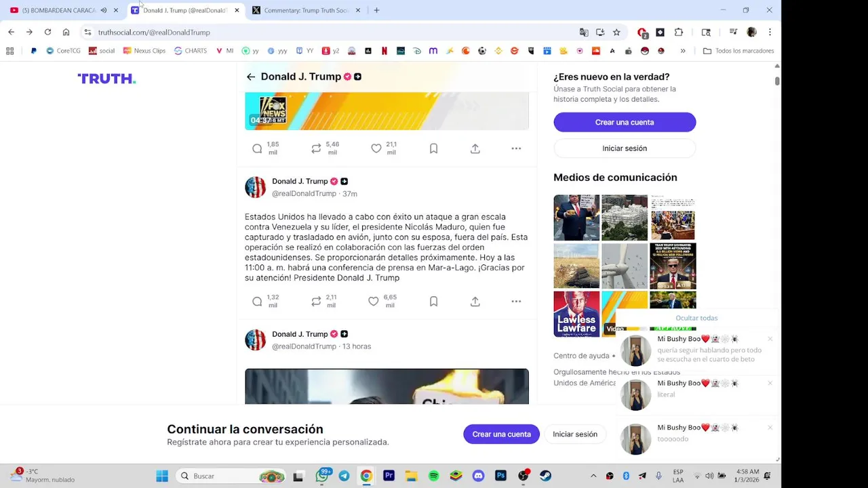
Task: Open browser extensions puzzle icon
Action: (679, 32)
